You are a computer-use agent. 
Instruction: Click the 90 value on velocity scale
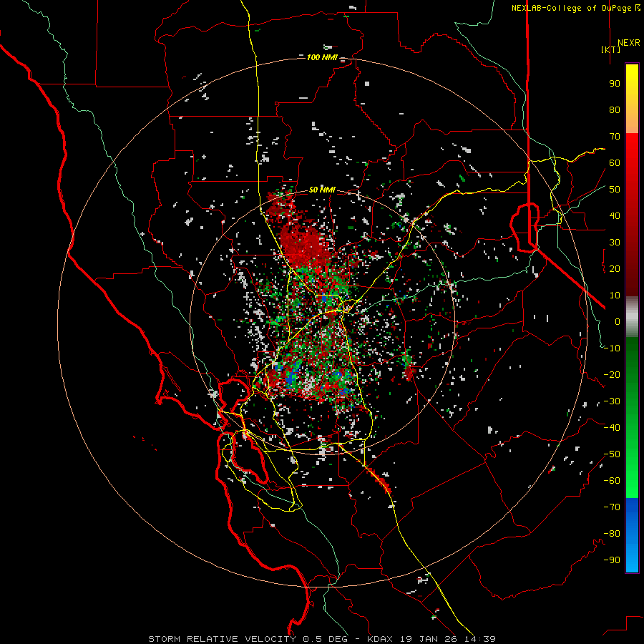click(615, 84)
